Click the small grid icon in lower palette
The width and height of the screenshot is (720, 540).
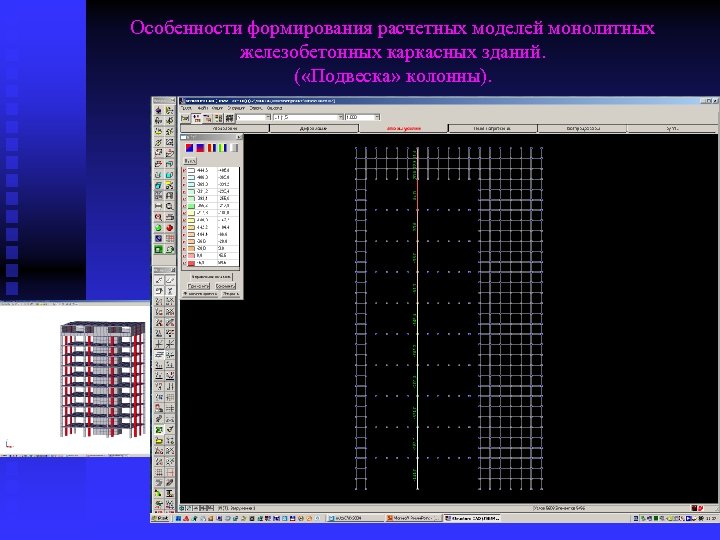coord(159,472)
